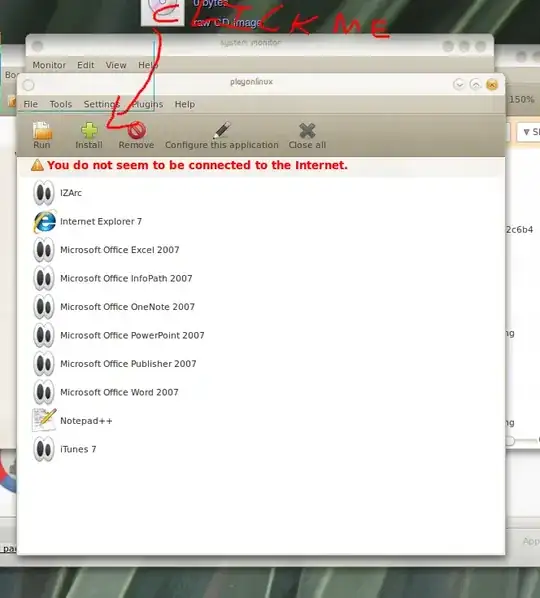Viewport: 540px width, 598px height.
Task: Click the green plus Install icon
Action: (89, 130)
